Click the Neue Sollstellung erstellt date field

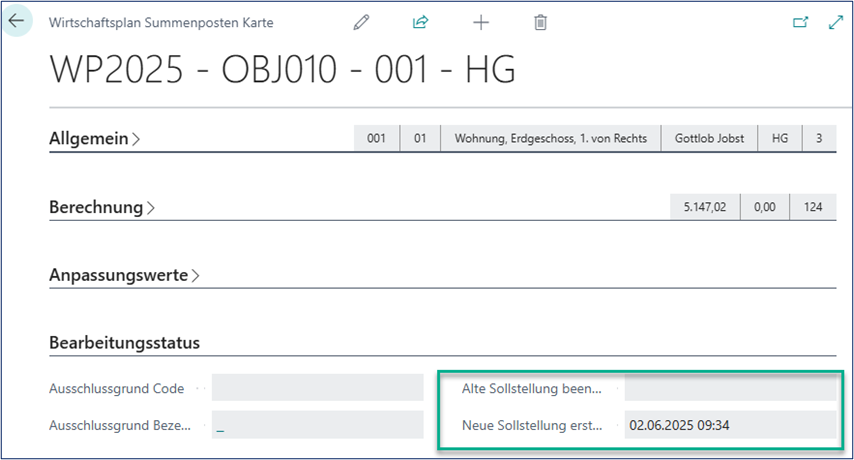[729, 425]
